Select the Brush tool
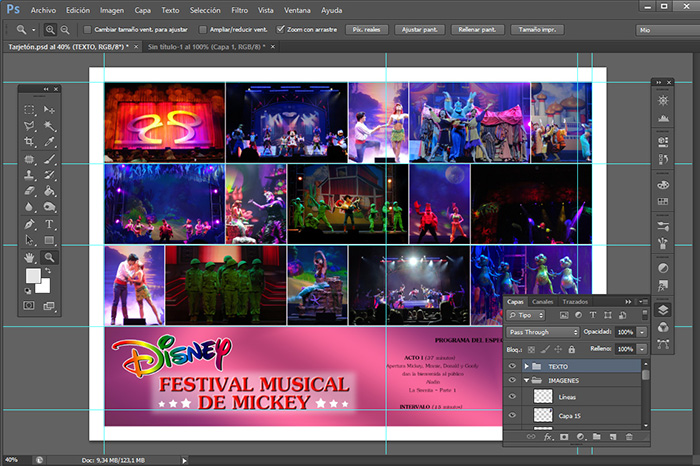Image resolution: width=700 pixels, height=466 pixels. (x=49, y=159)
